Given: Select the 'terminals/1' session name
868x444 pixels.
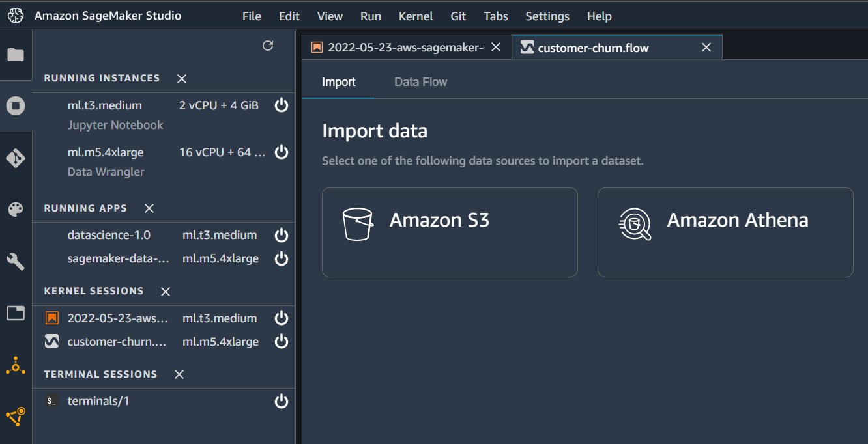Looking at the screenshot, I should click(98, 401).
